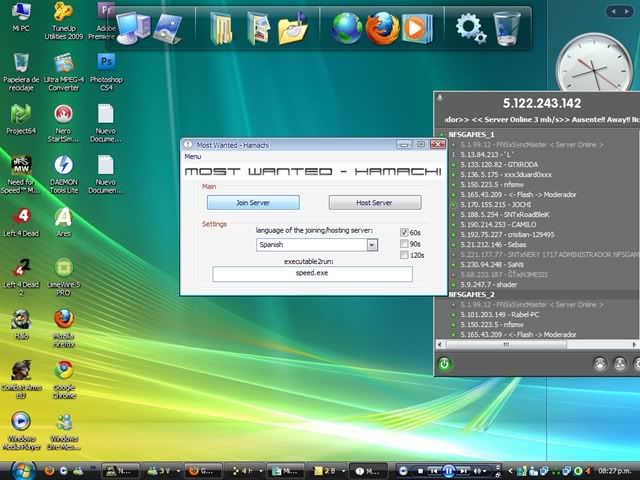Open Papelera de reciclaje desktop icon
The width and height of the screenshot is (640, 480).
click(x=21, y=72)
